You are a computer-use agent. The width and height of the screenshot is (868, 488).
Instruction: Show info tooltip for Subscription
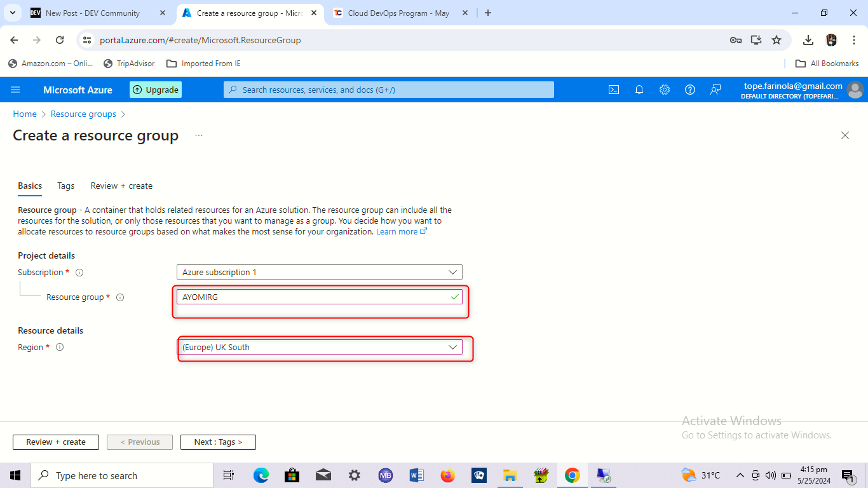pos(79,273)
